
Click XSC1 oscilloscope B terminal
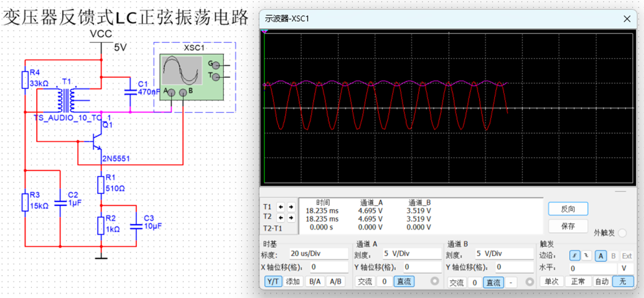[183, 93]
